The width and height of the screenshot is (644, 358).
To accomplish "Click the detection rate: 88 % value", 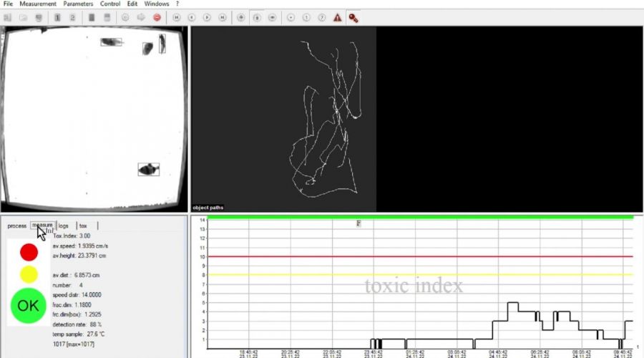I will [x=77, y=325].
